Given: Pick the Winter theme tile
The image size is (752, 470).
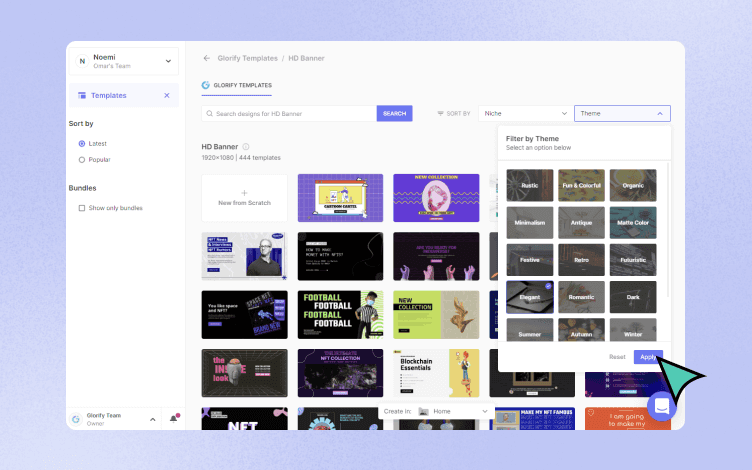Looking at the screenshot, I should click(633, 329).
